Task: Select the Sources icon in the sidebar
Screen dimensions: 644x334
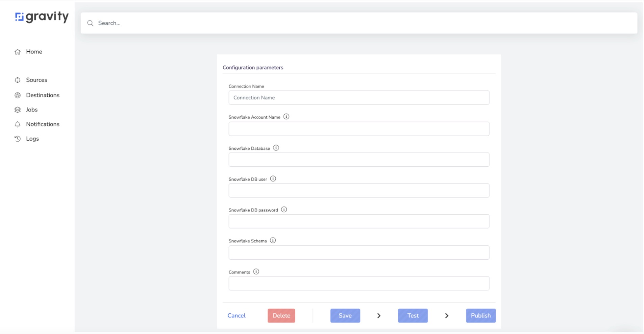Action: (x=18, y=80)
